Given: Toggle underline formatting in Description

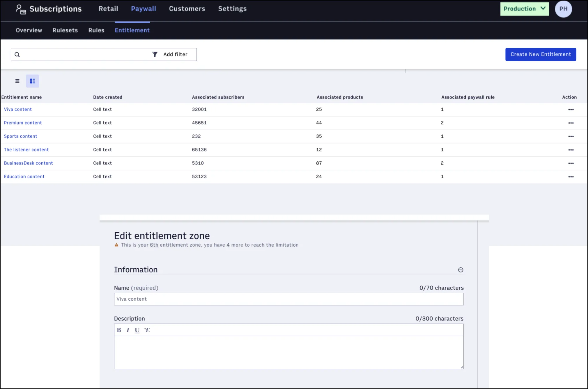Looking at the screenshot, I should [x=137, y=330].
